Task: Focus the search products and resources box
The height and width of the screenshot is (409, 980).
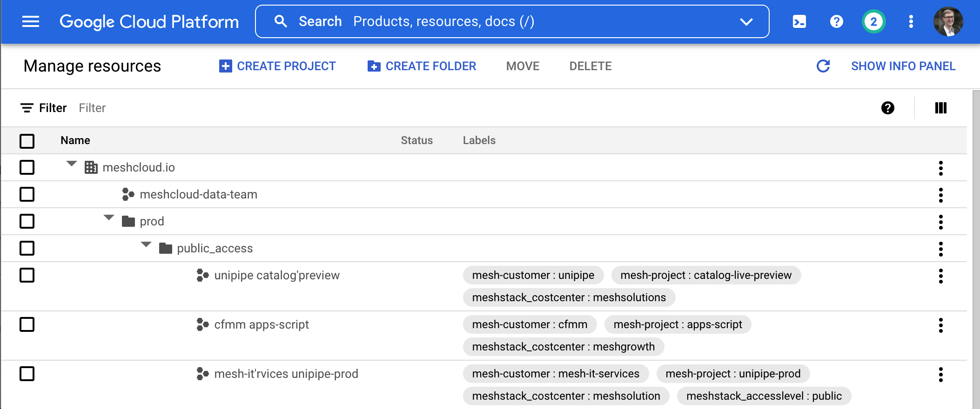Action: pyautogui.click(x=512, y=21)
